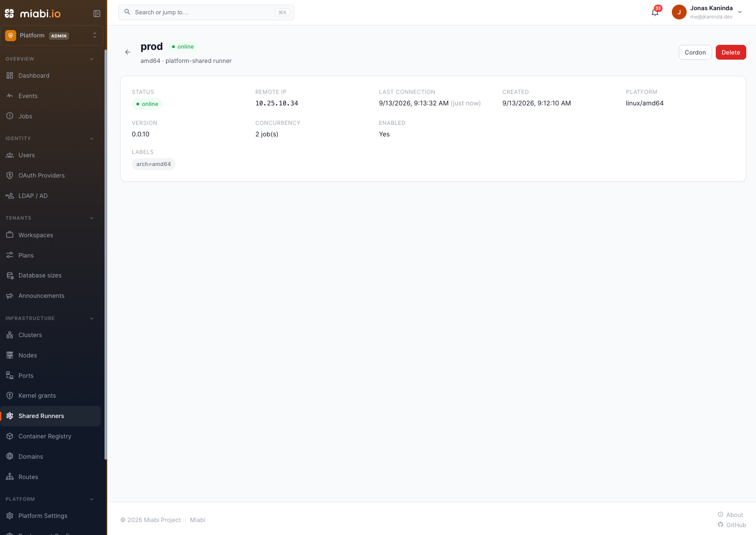Screen dimensions: 756x535
Task: Open Clusters icon in sidebar
Action: (10, 335)
